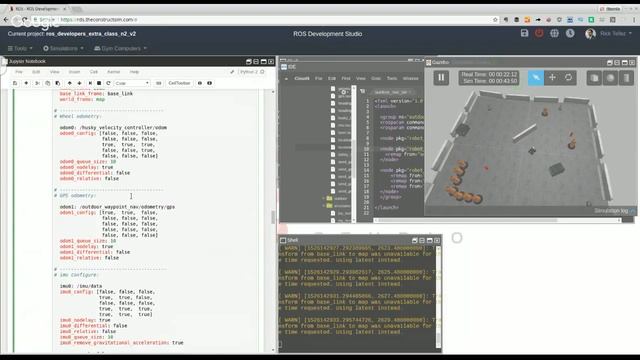Run the current Jupyter cell
Viewport: 640px width, 360px height.
90,83
